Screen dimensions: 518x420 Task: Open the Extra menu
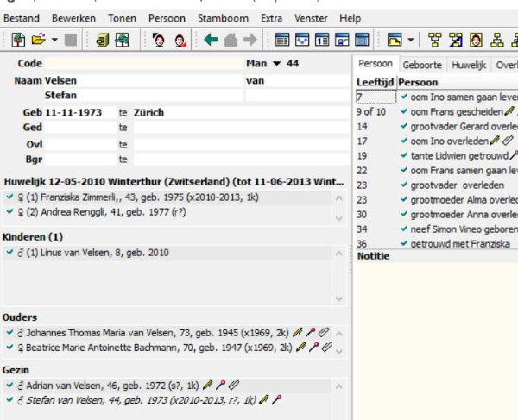(270, 18)
